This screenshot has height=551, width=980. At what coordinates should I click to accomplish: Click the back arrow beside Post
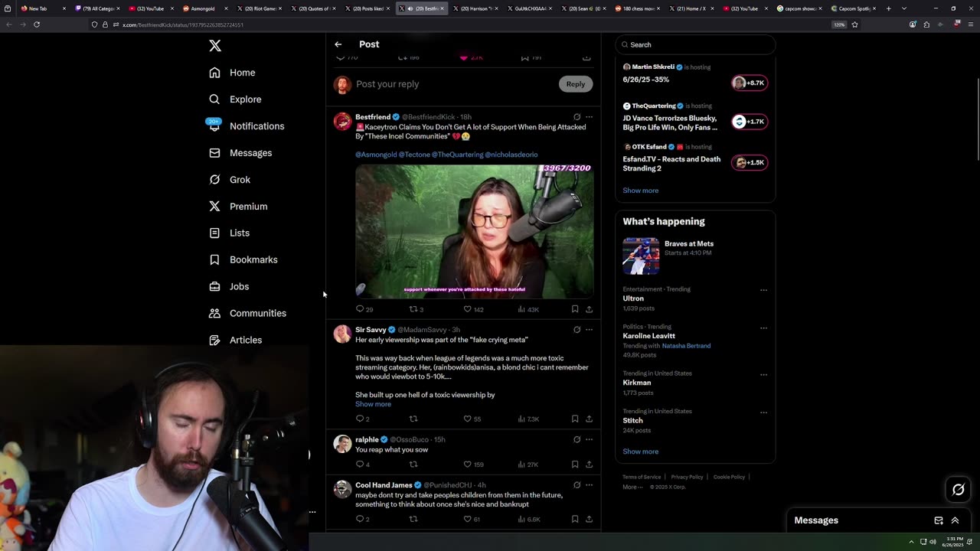[338, 44]
